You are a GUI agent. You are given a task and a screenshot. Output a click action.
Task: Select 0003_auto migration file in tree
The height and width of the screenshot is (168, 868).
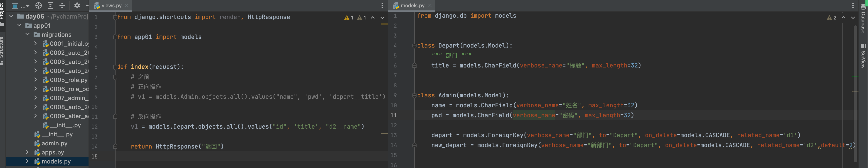pos(65,62)
